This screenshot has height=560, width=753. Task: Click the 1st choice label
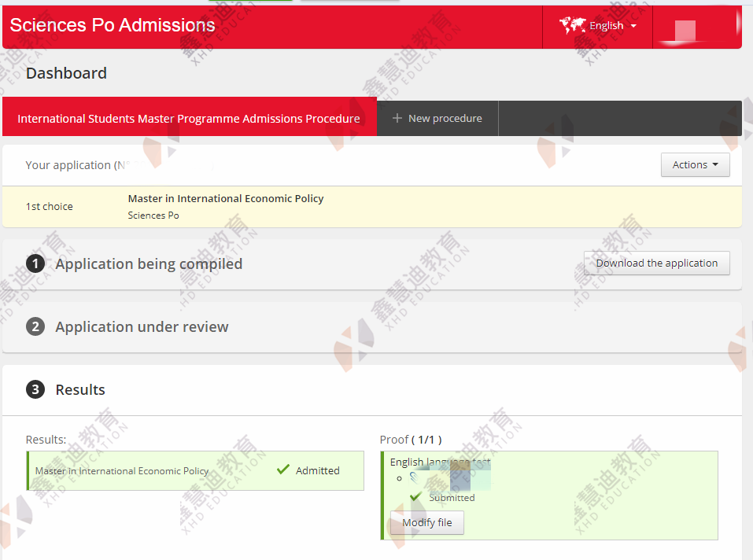click(50, 206)
